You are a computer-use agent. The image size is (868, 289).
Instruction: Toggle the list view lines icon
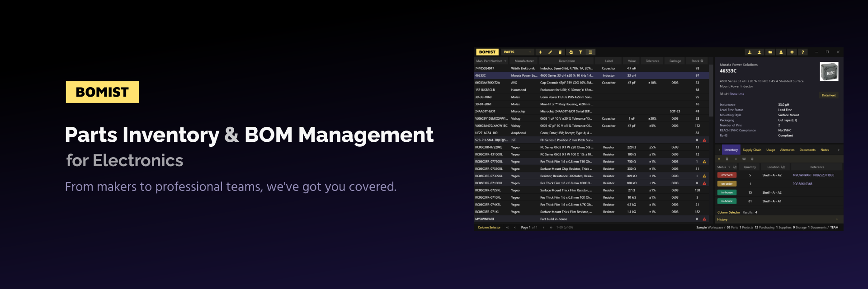click(x=590, y=52)
